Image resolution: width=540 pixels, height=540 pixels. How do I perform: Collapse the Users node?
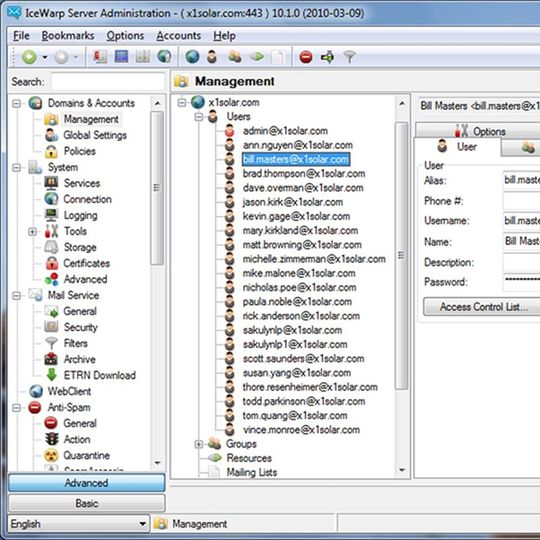(199, 117)
